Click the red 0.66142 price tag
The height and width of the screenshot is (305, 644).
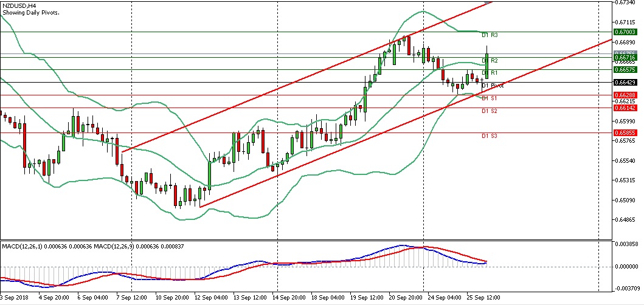(x=625, y=108)
